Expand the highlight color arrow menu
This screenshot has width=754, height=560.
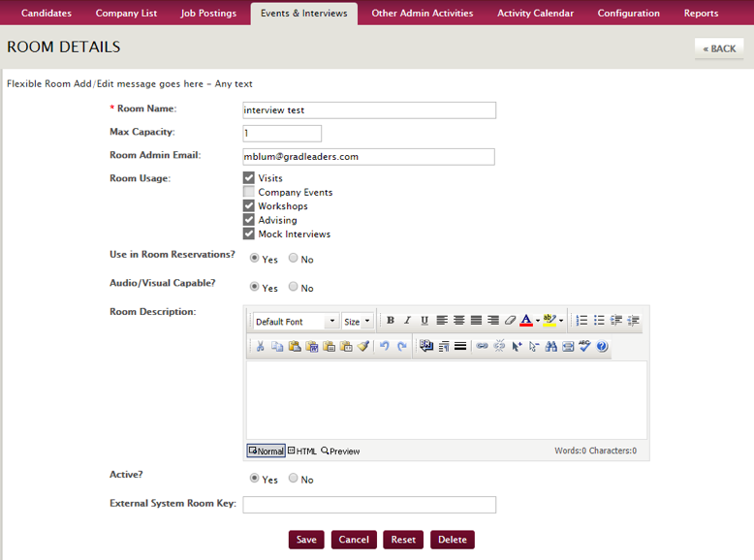click(561, 321)
